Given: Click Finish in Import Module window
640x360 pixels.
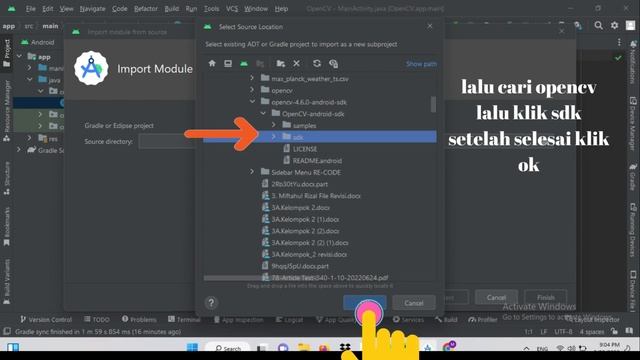Looking at the screenshot, I should (x=546, y=298).
